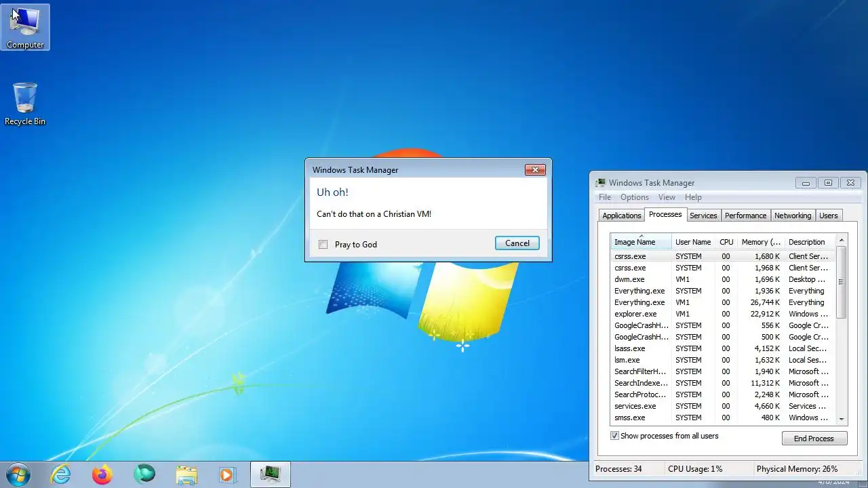Select SearchFilterH... process row
Screen dimensions: 868x488
pyautogui.click(x=723, y=371)
